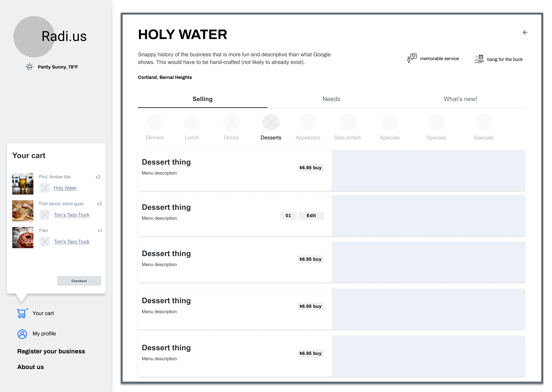The image size is (552, 392).
Task: Click Holy Water vendor avatar in cart
Action: click(45, 188)
